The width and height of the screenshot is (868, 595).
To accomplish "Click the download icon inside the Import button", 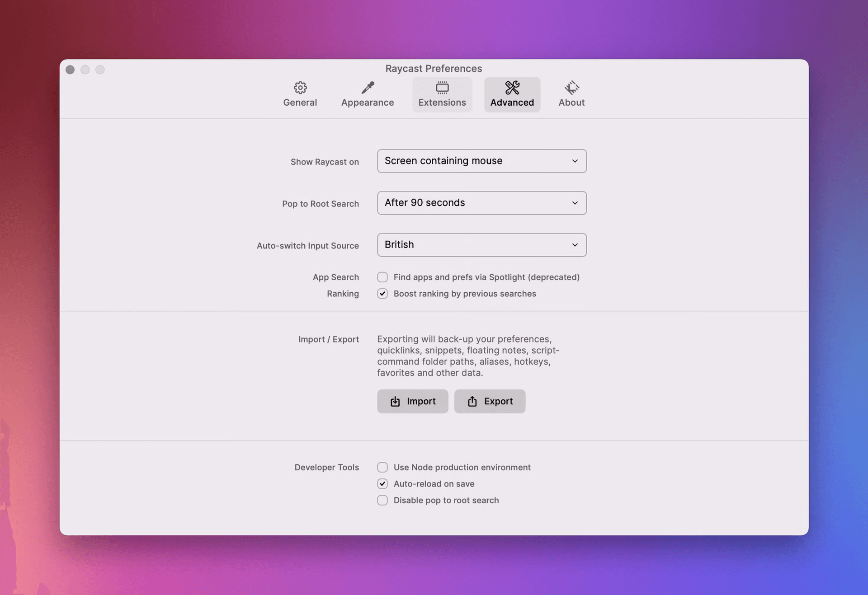I will [396, 401].
